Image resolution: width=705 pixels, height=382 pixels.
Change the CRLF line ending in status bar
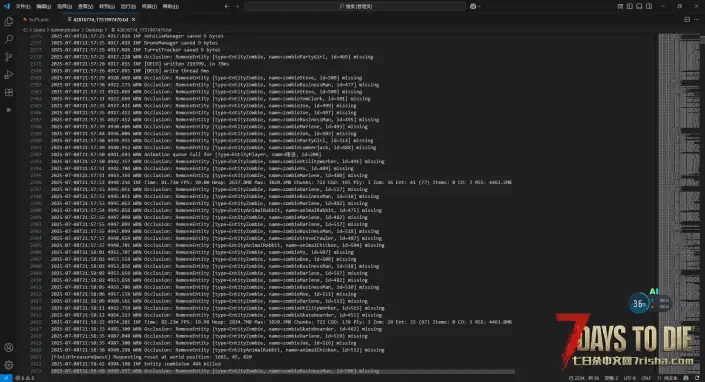pos(647,378)
